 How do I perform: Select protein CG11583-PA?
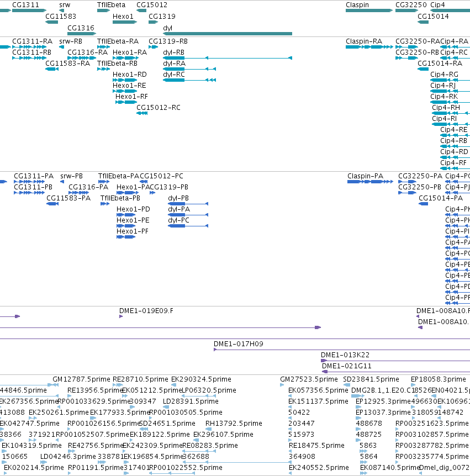point(52,204)
